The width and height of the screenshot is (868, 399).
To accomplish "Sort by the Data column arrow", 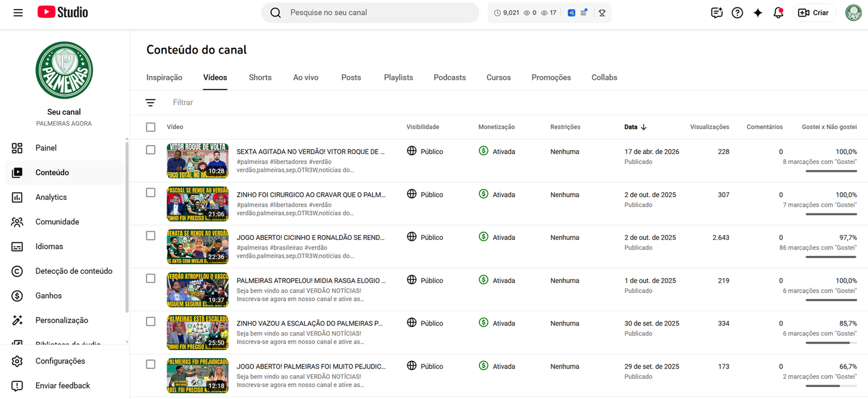I will [x=643, y=127].
